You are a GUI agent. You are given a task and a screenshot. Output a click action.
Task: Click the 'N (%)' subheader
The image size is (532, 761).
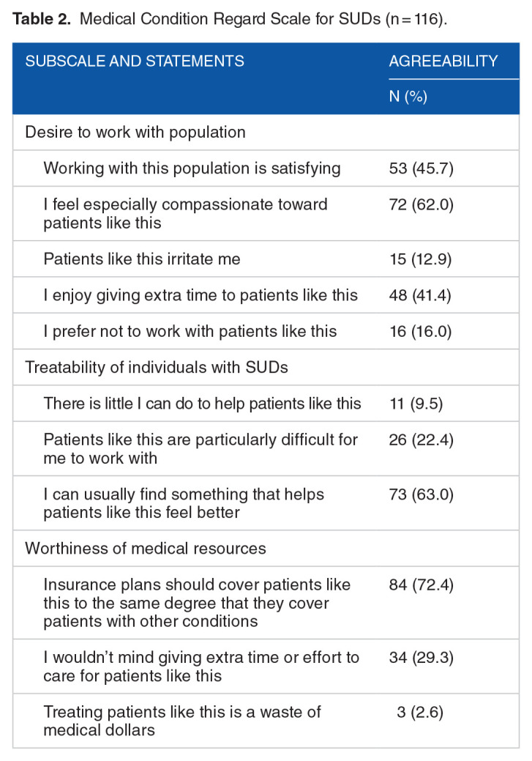408,97
